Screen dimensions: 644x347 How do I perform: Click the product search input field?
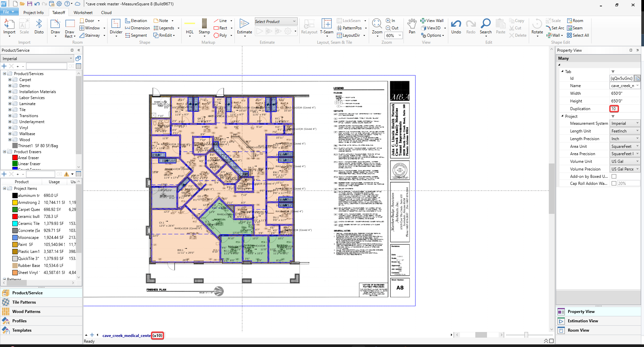point(46,66)
